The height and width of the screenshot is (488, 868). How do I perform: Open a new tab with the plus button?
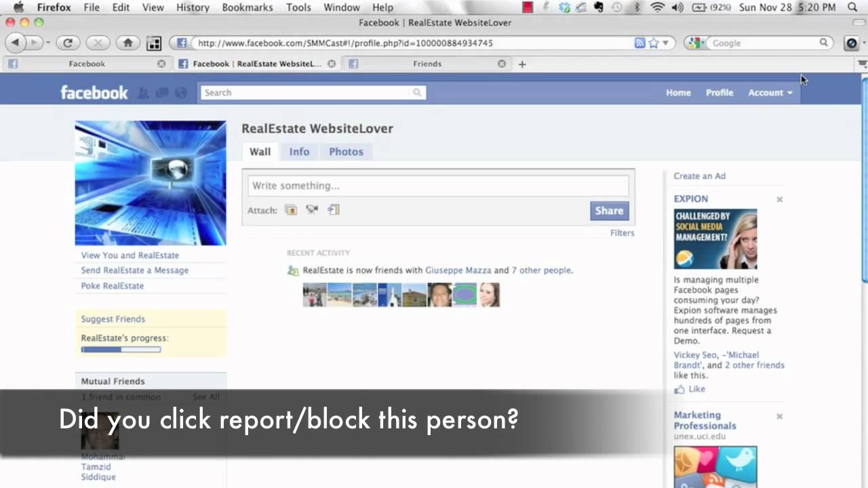coord(522,64)
